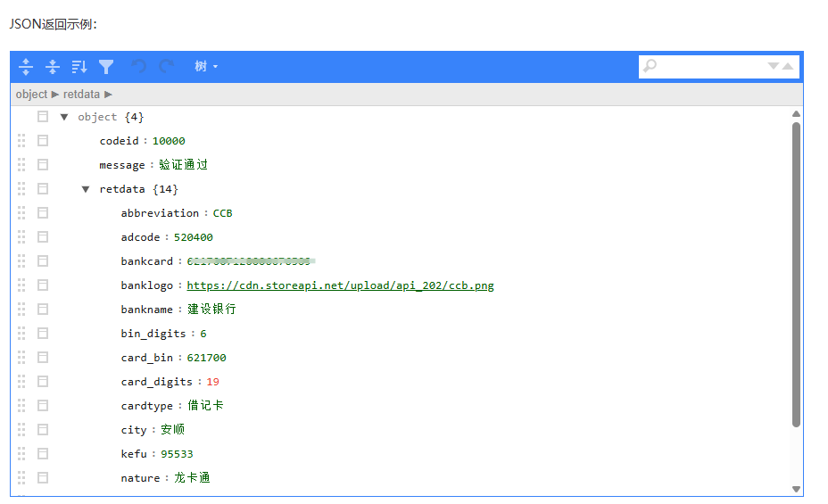Click drag handle of card_digits row
The image size is (828, 504).
pyautogui.click(x=21, y=382)
